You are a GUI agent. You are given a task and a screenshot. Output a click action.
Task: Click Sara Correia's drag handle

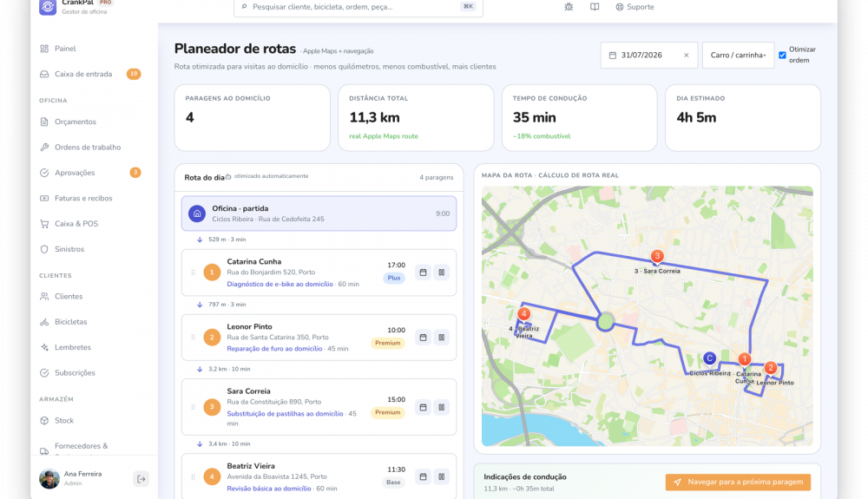(x=194, y=407)
